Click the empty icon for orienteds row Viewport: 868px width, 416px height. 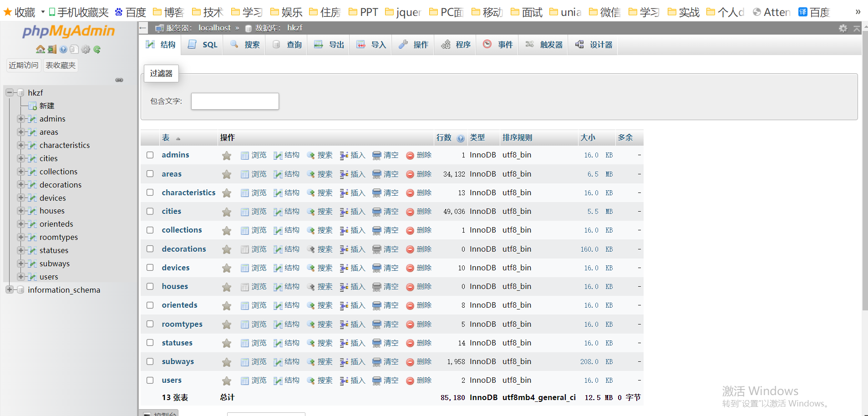377,306
